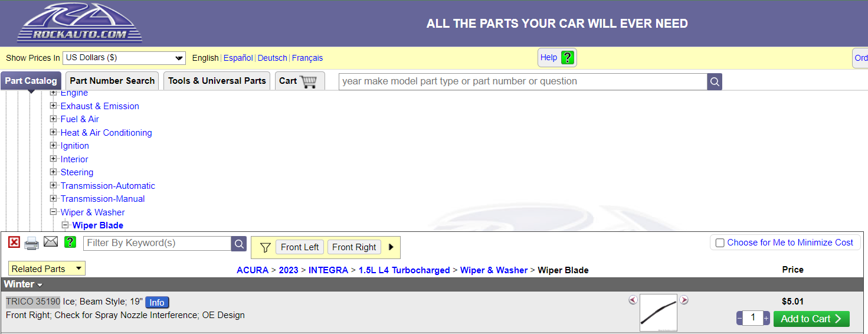Open the Related Parts dropdown

coord(47,268)
